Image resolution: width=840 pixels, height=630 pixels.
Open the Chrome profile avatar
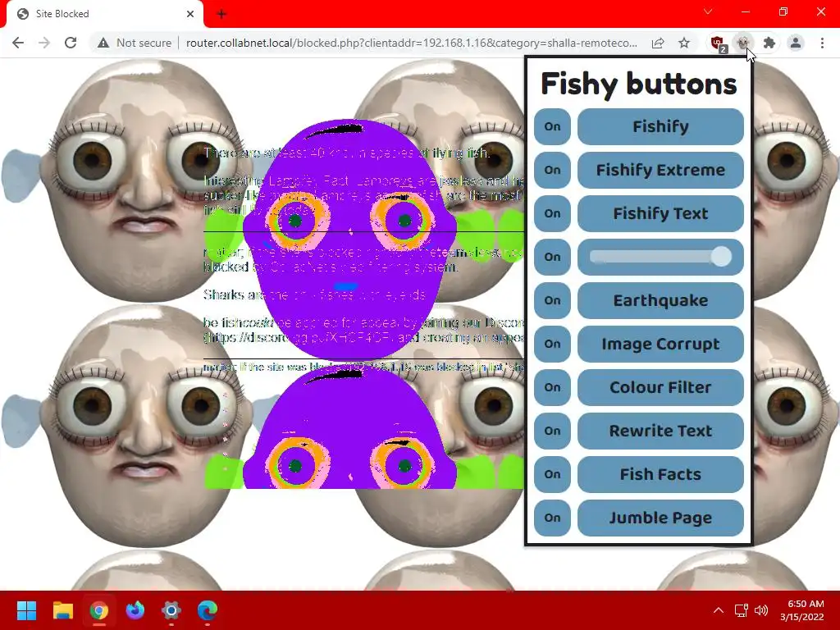click(796, 43)
